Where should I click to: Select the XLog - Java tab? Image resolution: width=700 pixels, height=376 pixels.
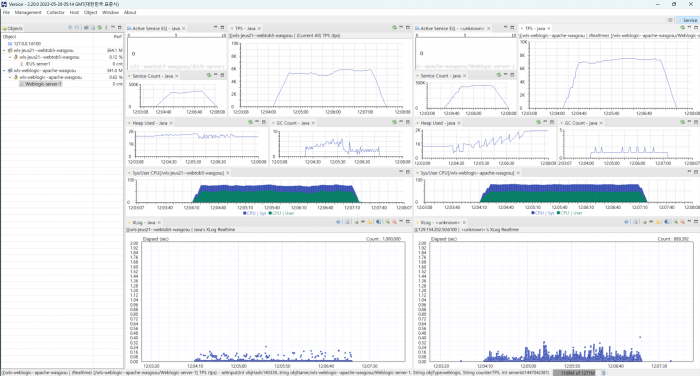point(143,222)
